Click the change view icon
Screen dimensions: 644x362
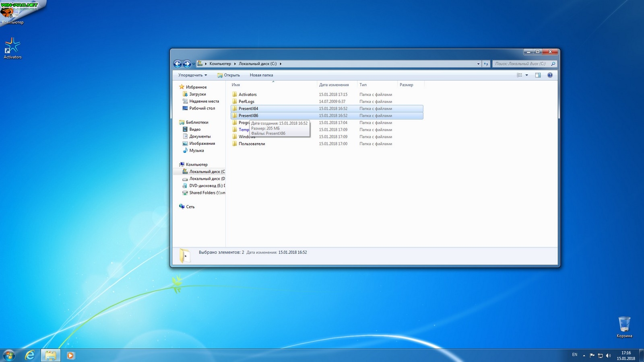(x=519, y=75)
